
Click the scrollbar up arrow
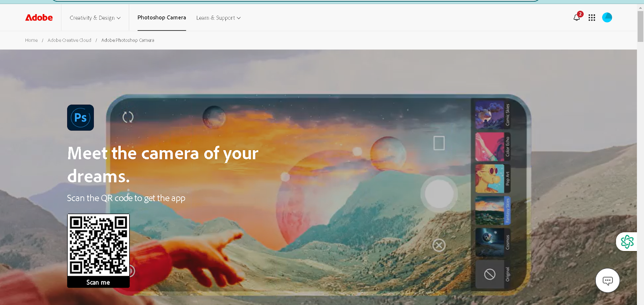(640, 7)
